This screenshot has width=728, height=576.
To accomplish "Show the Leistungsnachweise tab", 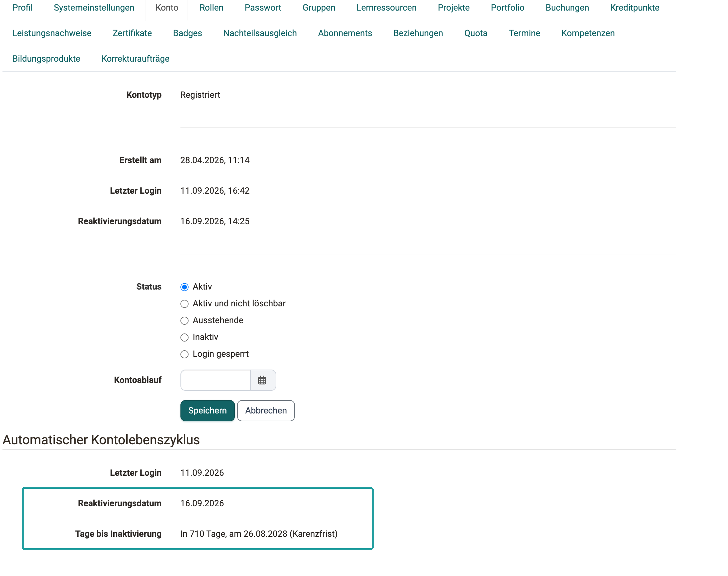I will click(52, 33).
